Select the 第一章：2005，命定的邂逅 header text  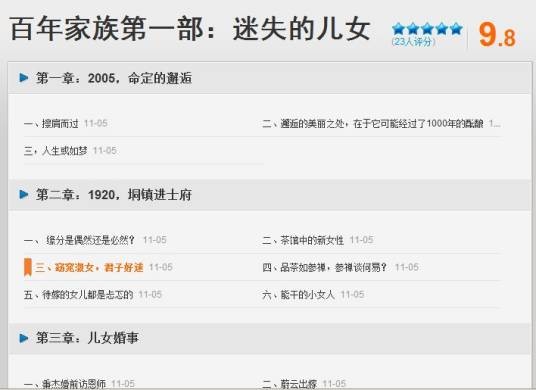point(114,78)
